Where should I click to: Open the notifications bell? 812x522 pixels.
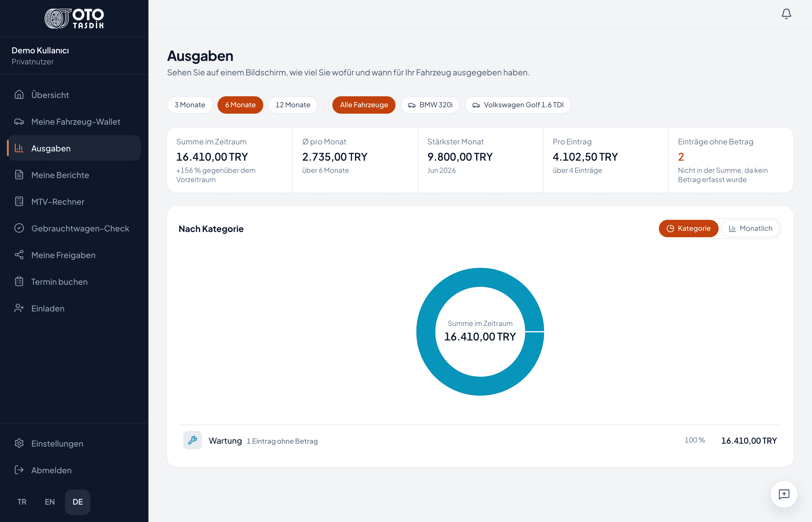[x=786, y=14]
